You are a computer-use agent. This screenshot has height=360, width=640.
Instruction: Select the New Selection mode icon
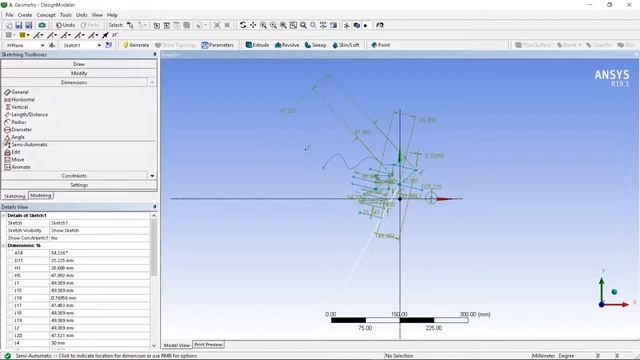coord(130,25)
